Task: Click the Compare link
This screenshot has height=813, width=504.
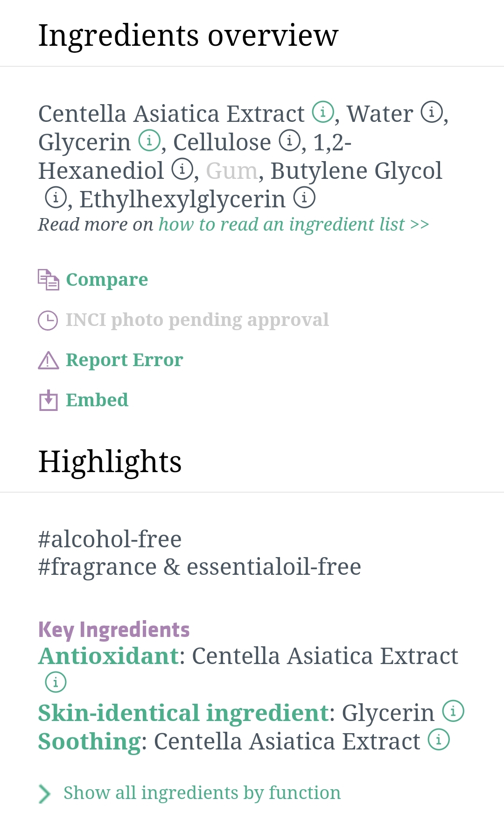Action: tap(107, 280)
